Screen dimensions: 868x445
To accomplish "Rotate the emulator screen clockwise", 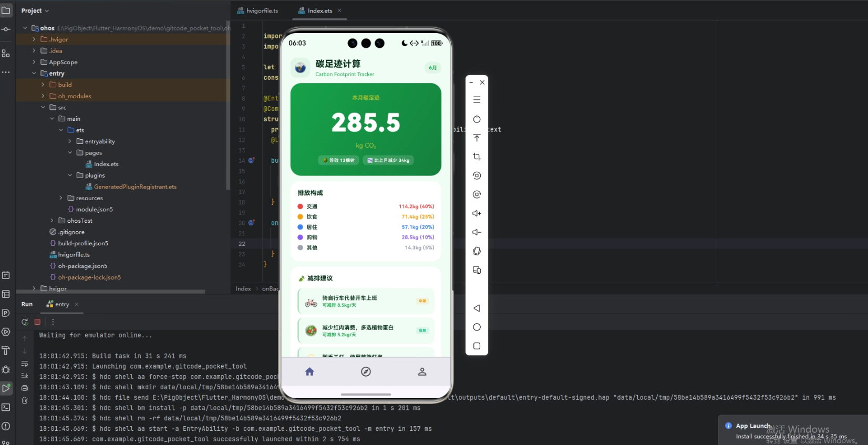I will coord(477,194).
